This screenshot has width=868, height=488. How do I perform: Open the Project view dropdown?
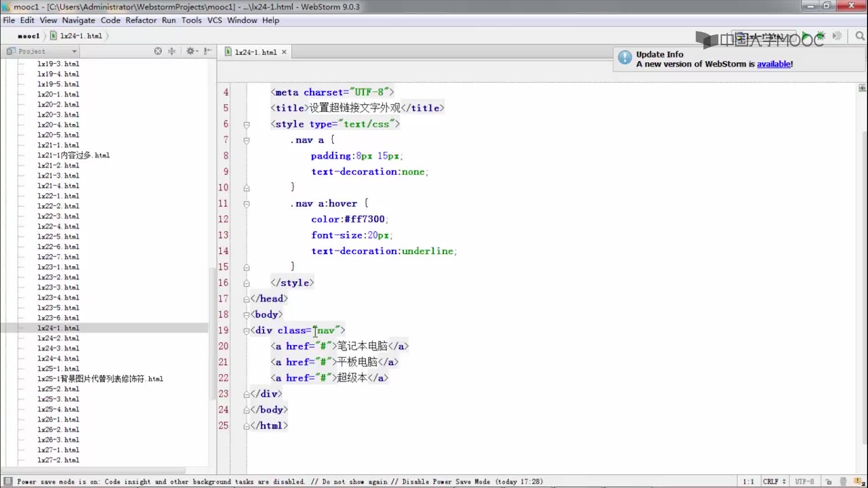coord(42,51)
